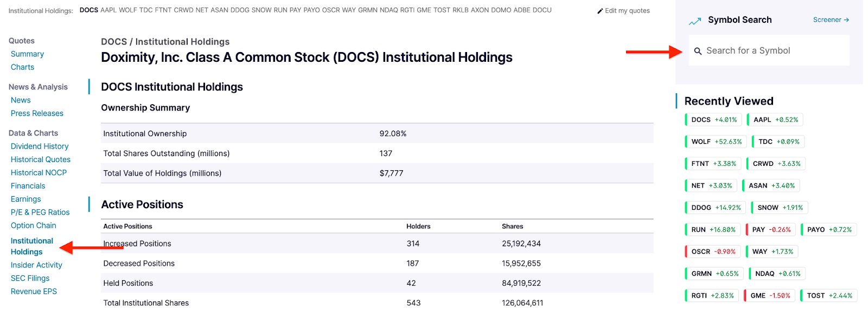This screenshot has width=868, height=309.
Task: Open DDOG +14.92% recently viewed chip
Action: (x=716, y=208)
